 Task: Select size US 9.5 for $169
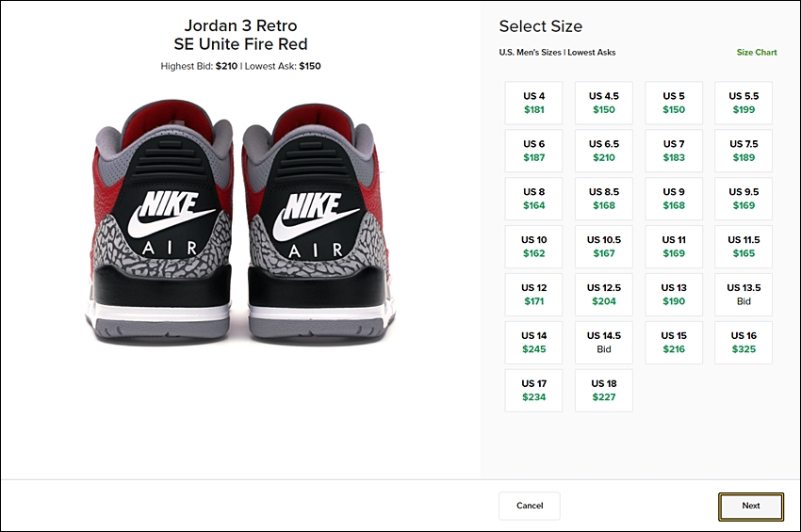pos(744,199)
